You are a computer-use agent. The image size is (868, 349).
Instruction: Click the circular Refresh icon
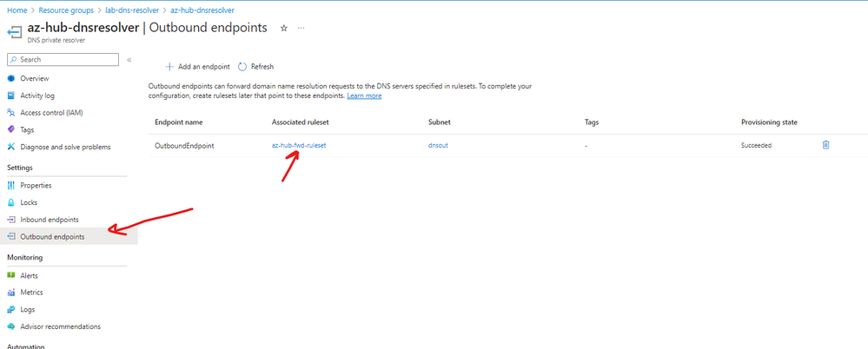coord(242,67)
